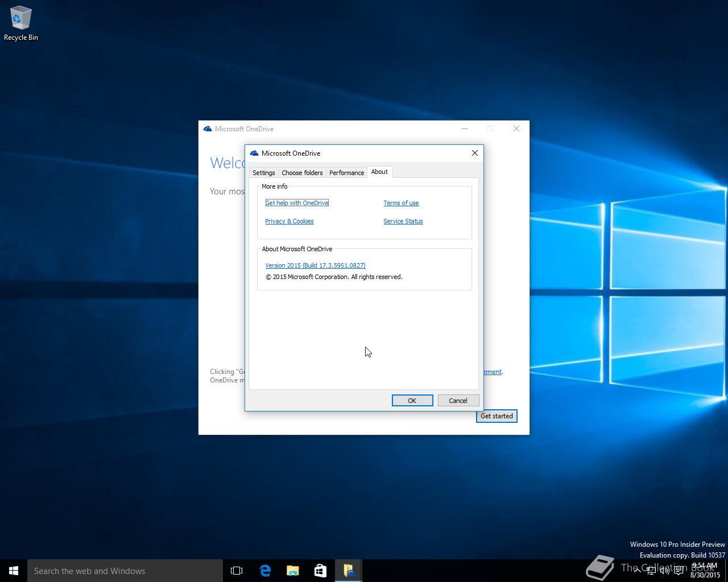Click the Search the web and Windows box
Viewport: 728px width, 582px height.
coord(125,571)
